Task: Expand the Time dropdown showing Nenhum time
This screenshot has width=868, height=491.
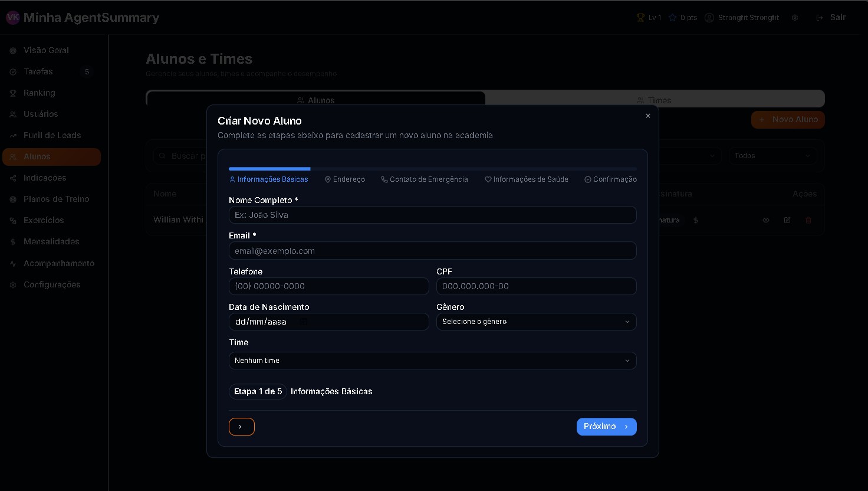Action: 432,361
